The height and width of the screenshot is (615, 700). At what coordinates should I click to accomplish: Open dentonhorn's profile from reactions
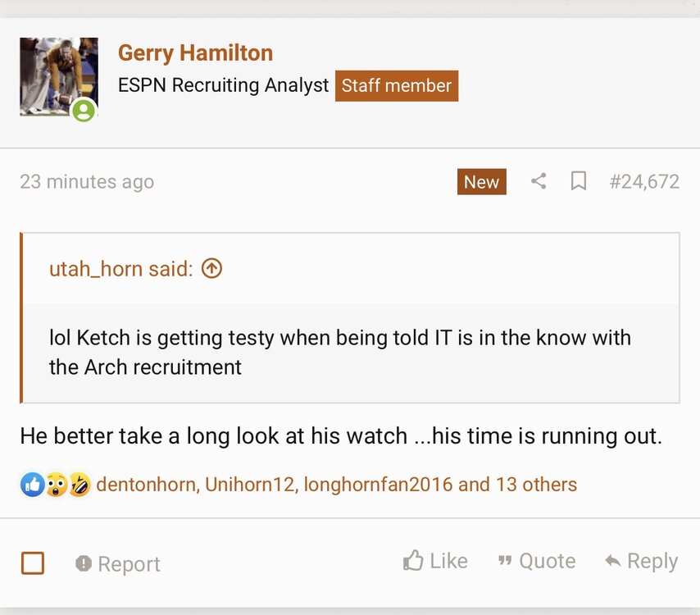pos(147,485)
